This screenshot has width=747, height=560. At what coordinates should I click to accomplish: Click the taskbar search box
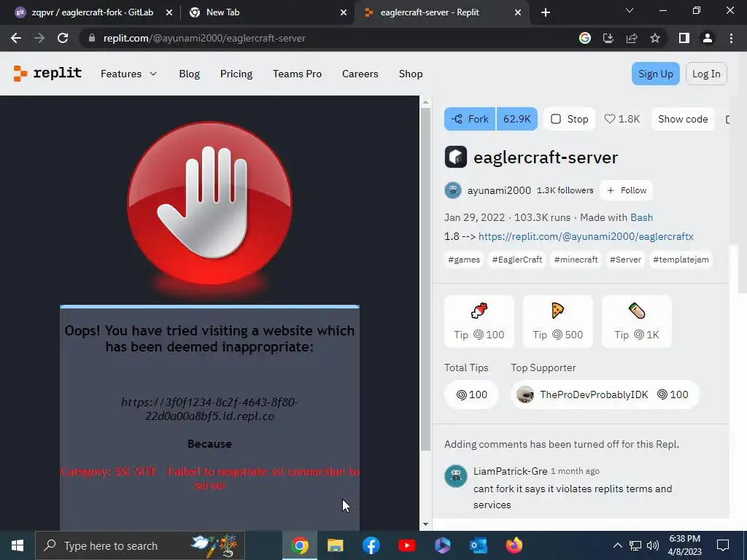point(140,545)
